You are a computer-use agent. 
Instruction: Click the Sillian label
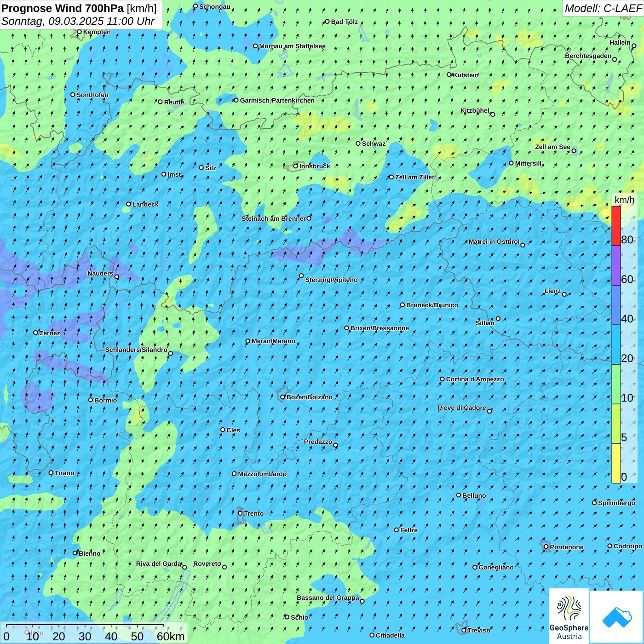click(x=485, y=323)
